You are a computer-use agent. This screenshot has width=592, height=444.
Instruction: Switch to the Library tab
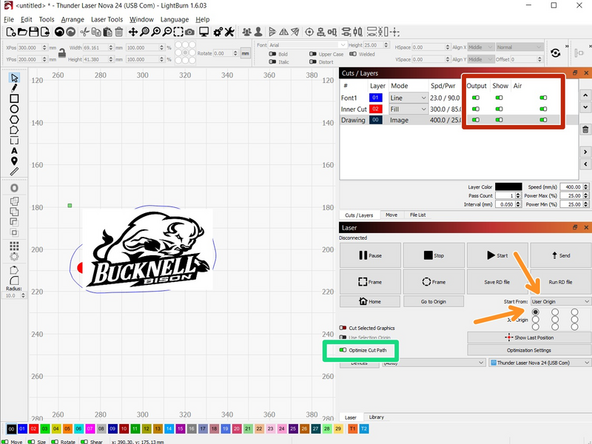376,417
